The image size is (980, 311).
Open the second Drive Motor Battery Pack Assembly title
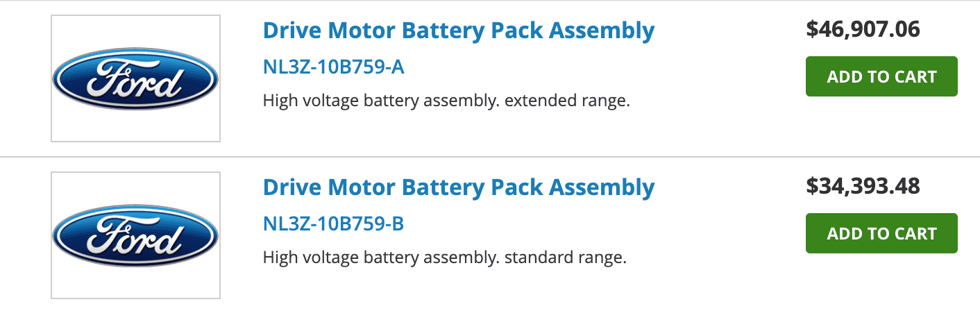pos(459,187)
